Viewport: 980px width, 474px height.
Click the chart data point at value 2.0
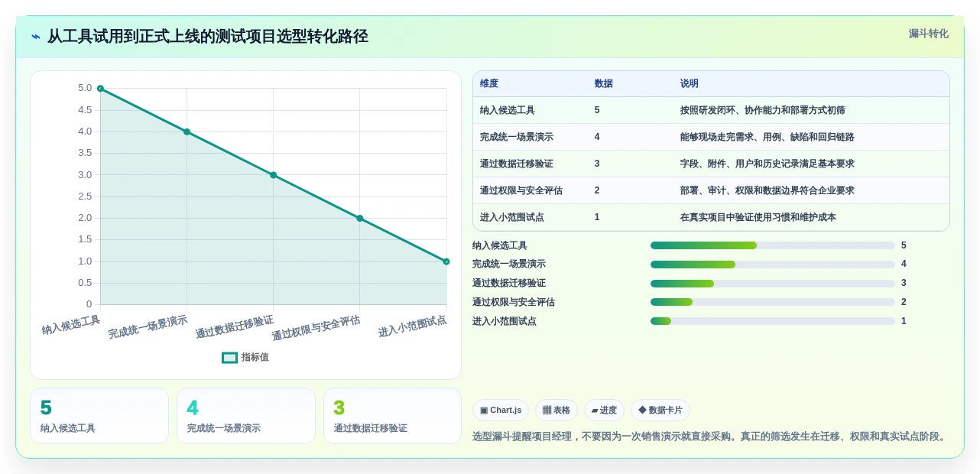tap(360, 218)
